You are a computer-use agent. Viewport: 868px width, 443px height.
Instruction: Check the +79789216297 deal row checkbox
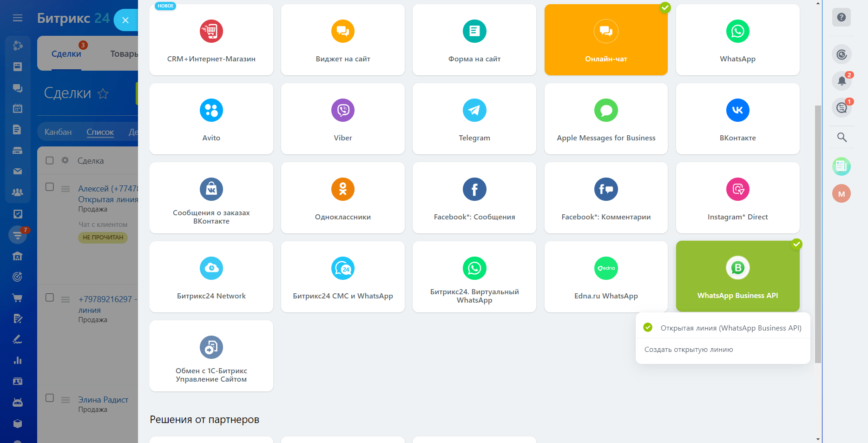(50, 298)
